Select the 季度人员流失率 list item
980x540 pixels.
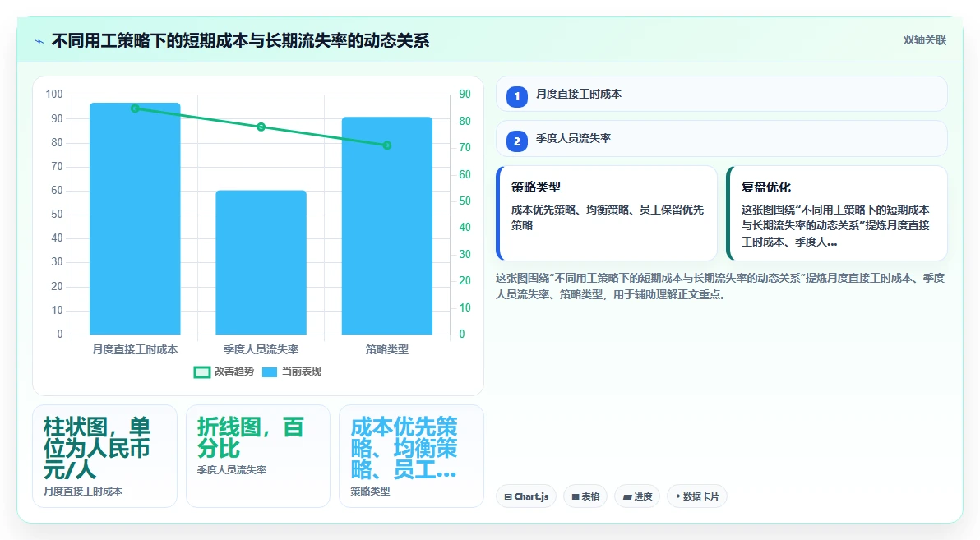[x=722, y=139]
